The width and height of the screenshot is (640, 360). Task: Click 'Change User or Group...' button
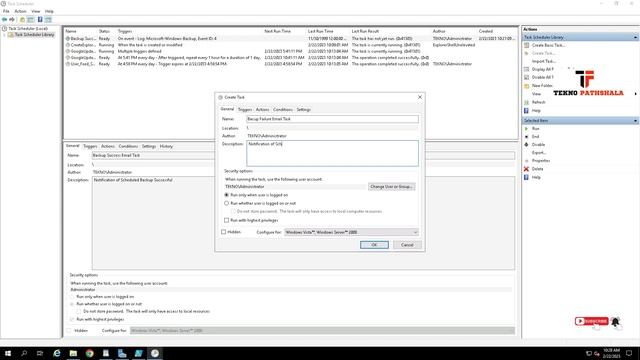point(392,187)
